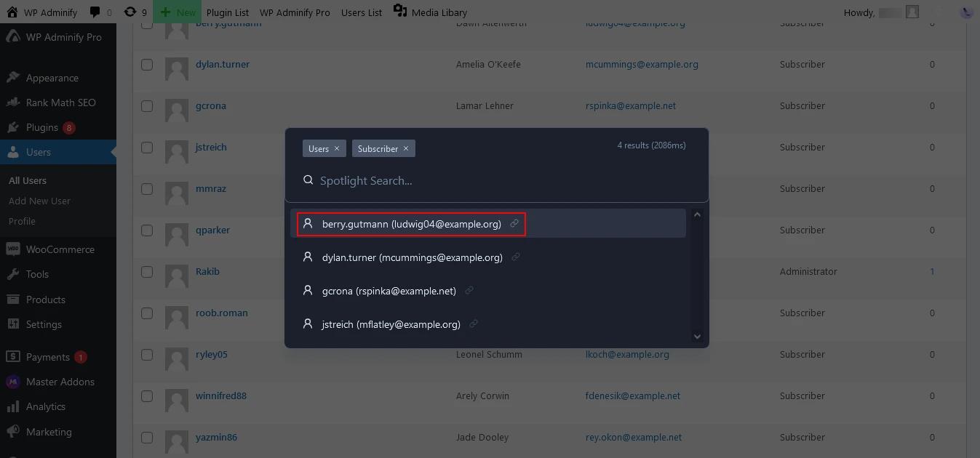Open the Master Addons sidebar icon
The width and height of the screenshot is (980, 458).
click(x=12, y=382)
